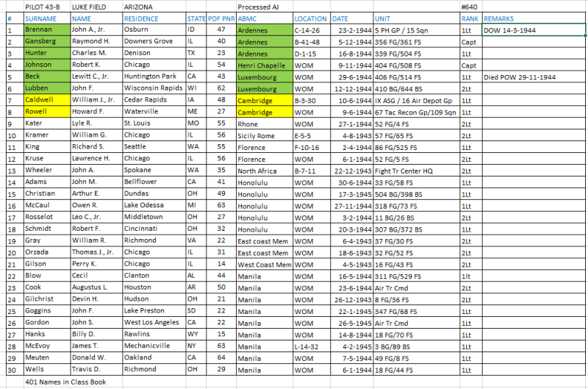The image size is (588, 389).
Task: Select the green Brennan surname cell
Action: (47, 29)
